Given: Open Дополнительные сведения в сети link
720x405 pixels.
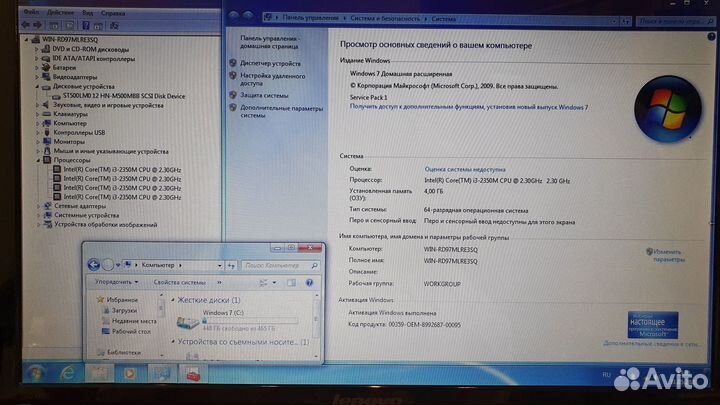Looking at the screenshot, I should click(651, 343).
